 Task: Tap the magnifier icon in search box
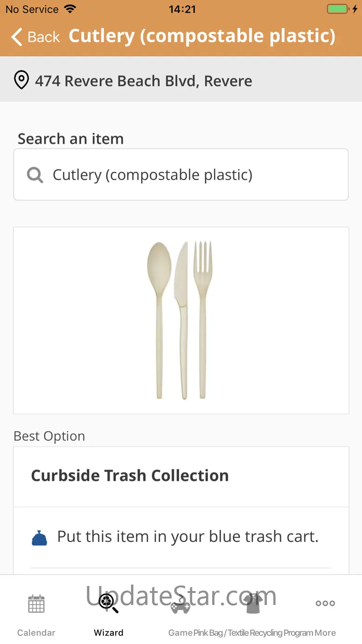point(35,175)
